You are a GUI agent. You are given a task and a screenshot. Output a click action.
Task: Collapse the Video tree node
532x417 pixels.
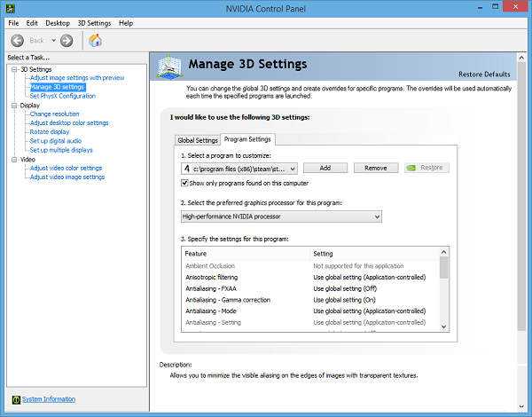point(14,160)
